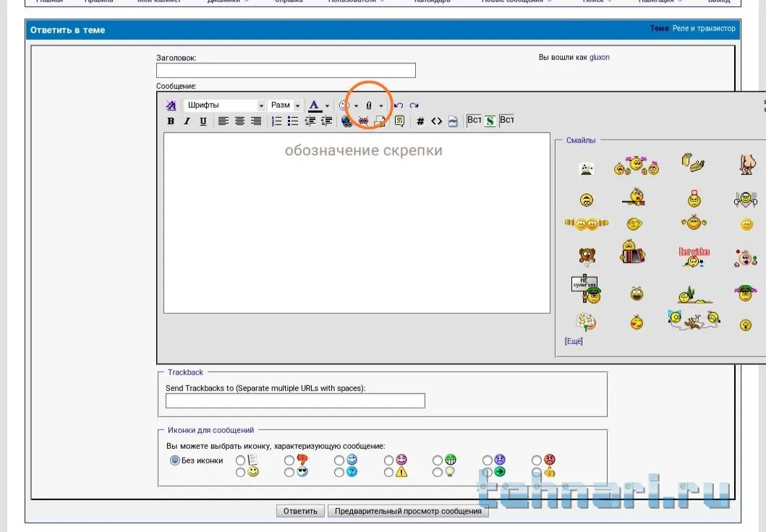Focus the Send Trackbacks URL field
The image size is (766, 532).
[x=295, y=400]
